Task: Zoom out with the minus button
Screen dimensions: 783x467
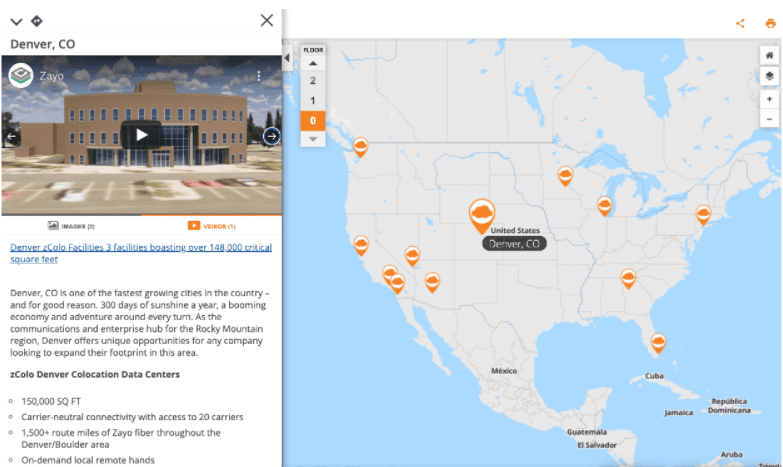Action: (x=769, y=119)
